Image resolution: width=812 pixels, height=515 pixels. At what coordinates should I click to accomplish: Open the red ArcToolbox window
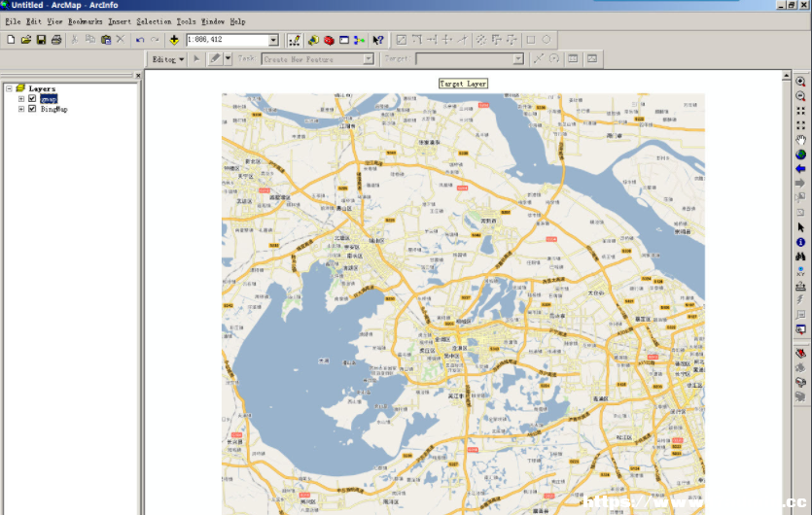coord(329,40)
